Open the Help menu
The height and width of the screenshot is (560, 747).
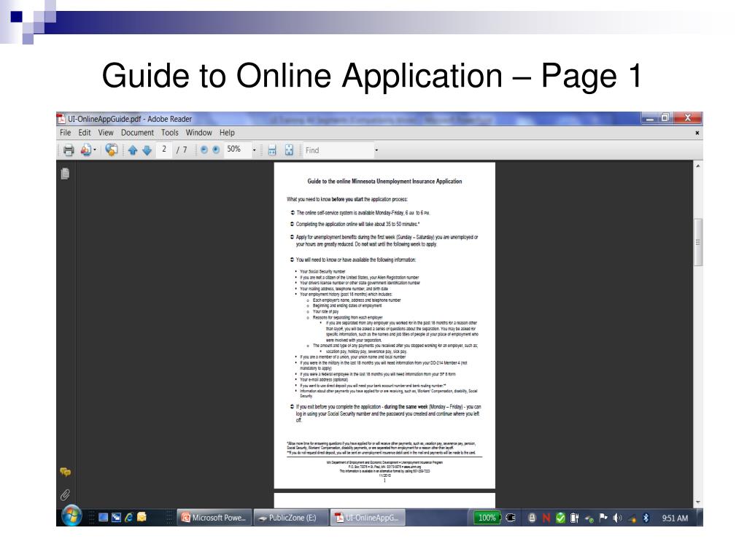pos(227,133)
